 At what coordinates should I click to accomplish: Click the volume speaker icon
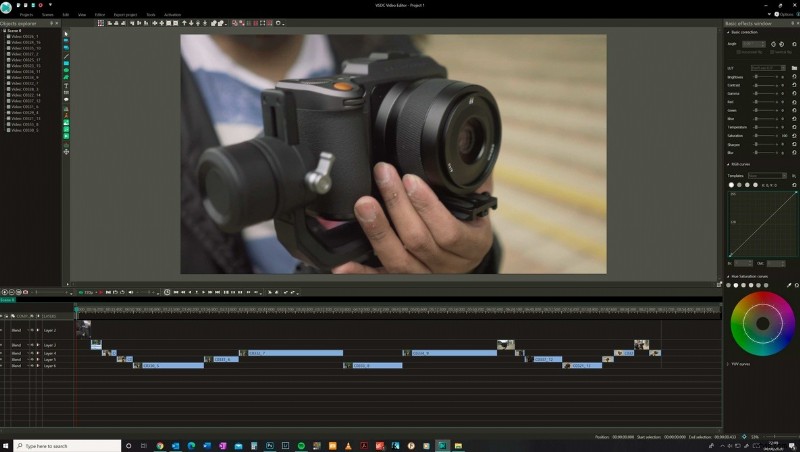click(131, 292)
